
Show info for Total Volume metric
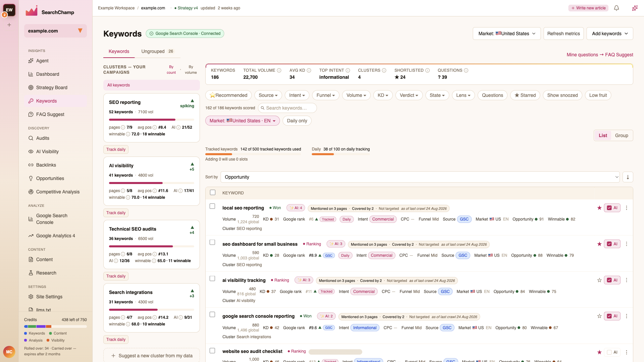279,70
